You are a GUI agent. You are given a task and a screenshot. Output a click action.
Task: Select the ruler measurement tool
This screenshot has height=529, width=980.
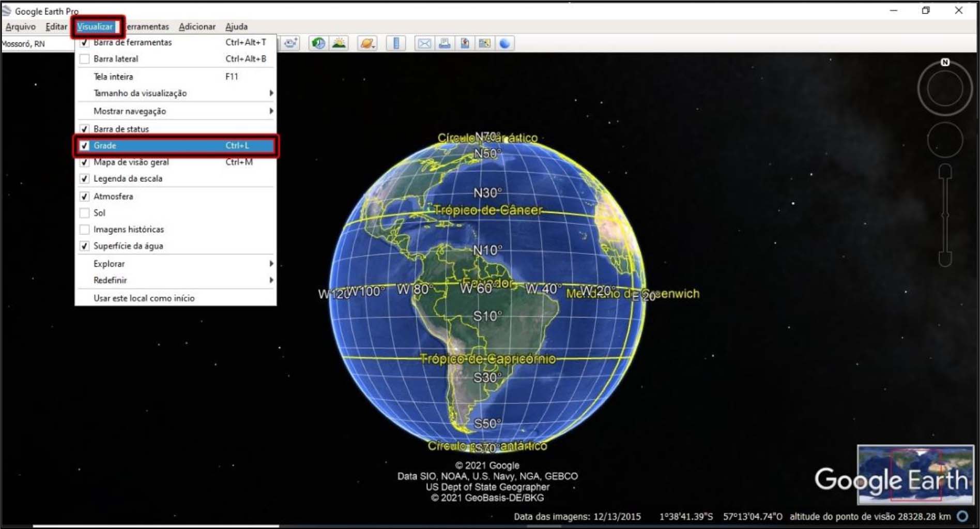click(x=396, y=43)
